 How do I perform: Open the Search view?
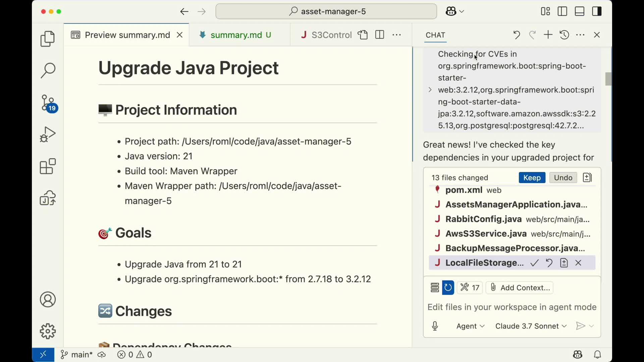47,70
